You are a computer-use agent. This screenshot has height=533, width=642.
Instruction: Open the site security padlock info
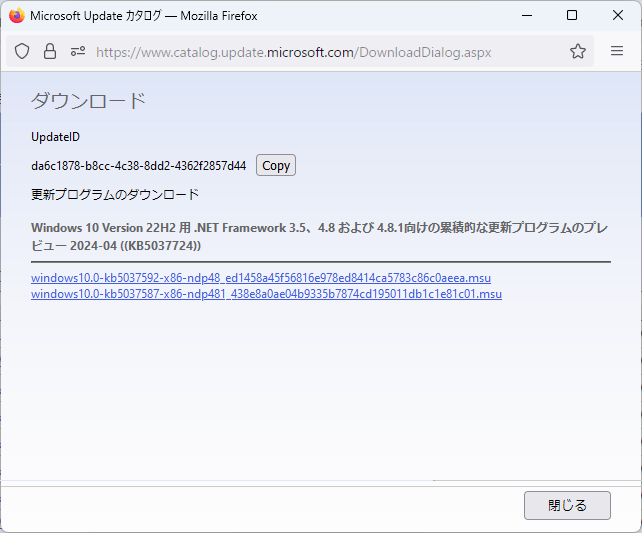point(50,52)
